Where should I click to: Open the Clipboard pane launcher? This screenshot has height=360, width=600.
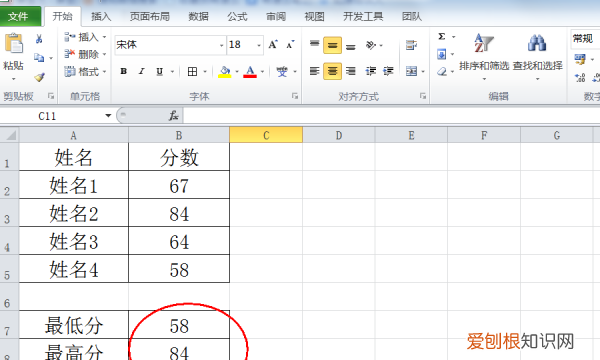(x=51, y=96)
